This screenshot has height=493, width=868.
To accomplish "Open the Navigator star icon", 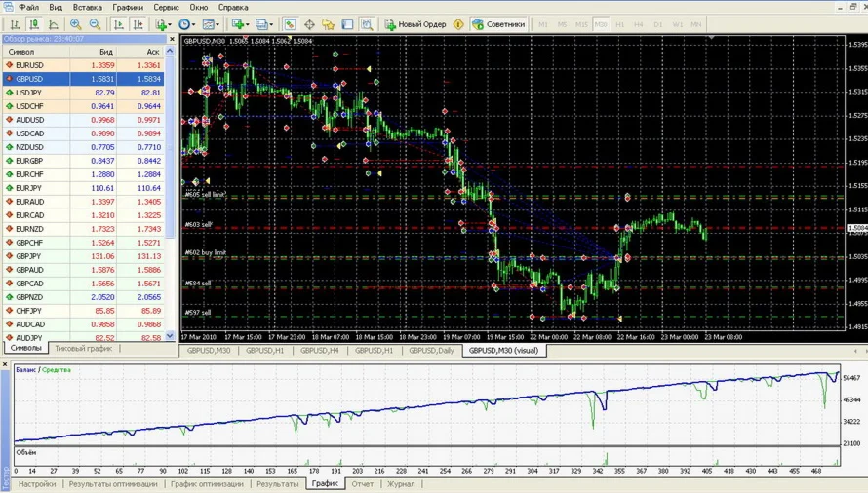I will (328, 24).
